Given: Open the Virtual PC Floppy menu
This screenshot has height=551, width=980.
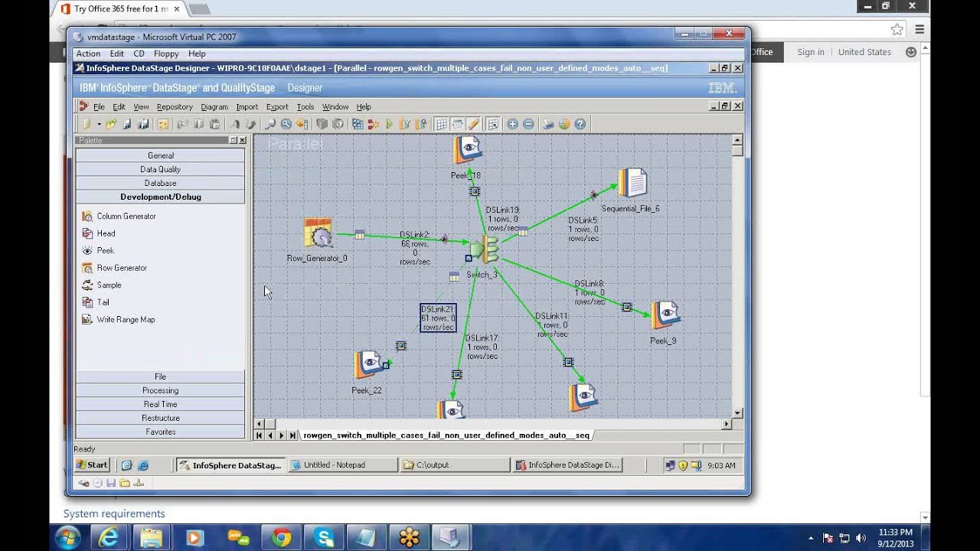Looking at the screenshot, I should click(x=166, y=54).
